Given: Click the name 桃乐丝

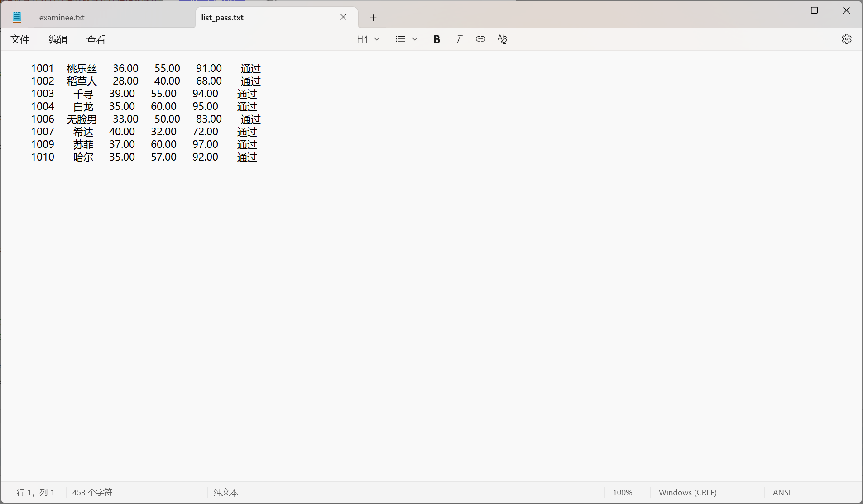Looking at the screenshot, I should [82, 69].
